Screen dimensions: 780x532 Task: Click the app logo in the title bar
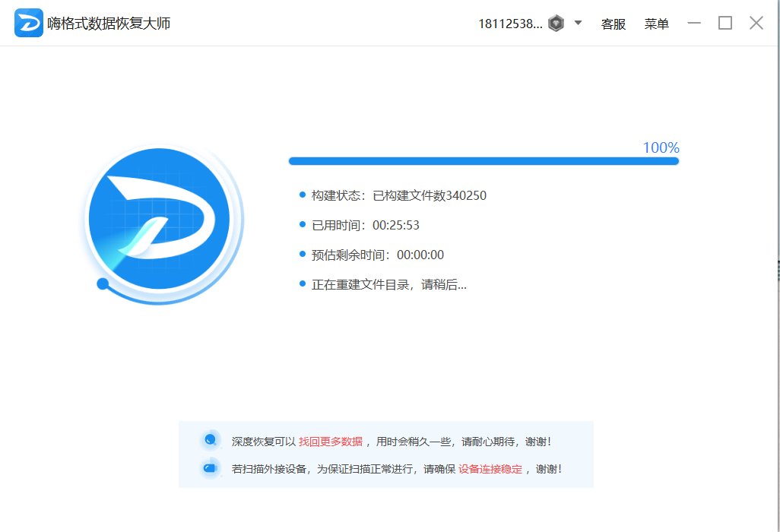click(x=27, y=23)
